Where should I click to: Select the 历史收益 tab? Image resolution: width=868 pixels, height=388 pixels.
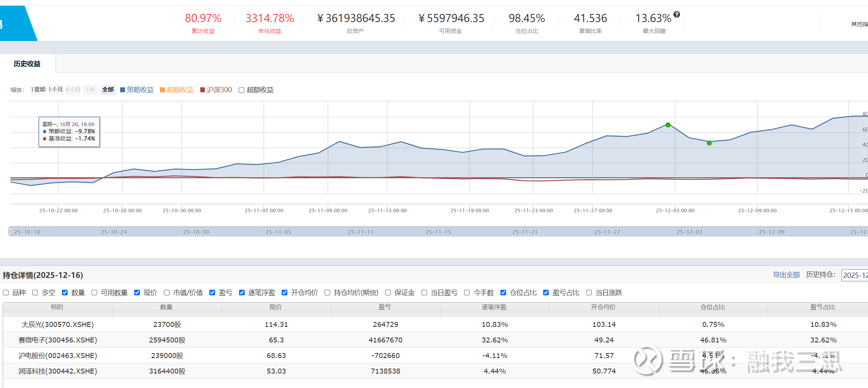point(27,64)
